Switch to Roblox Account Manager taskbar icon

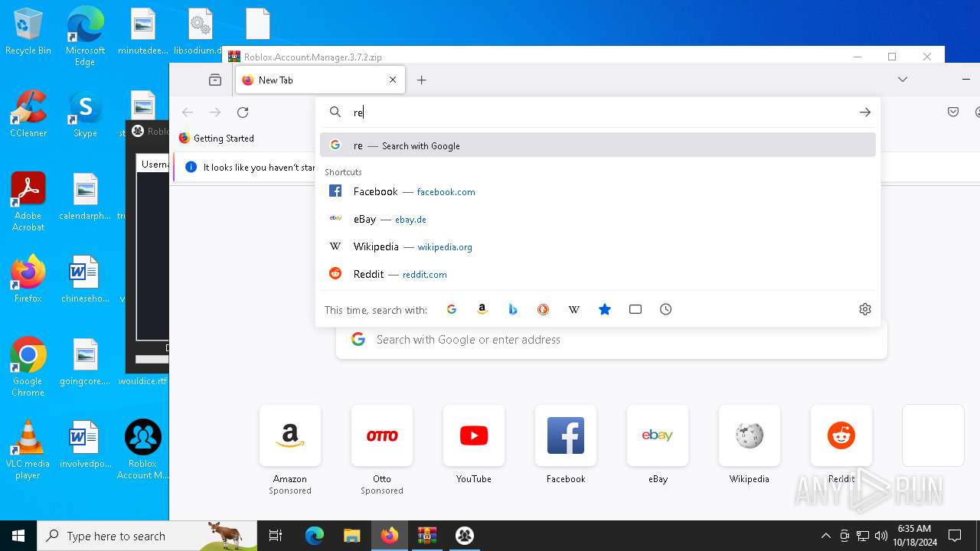click(x=464, y=536)
